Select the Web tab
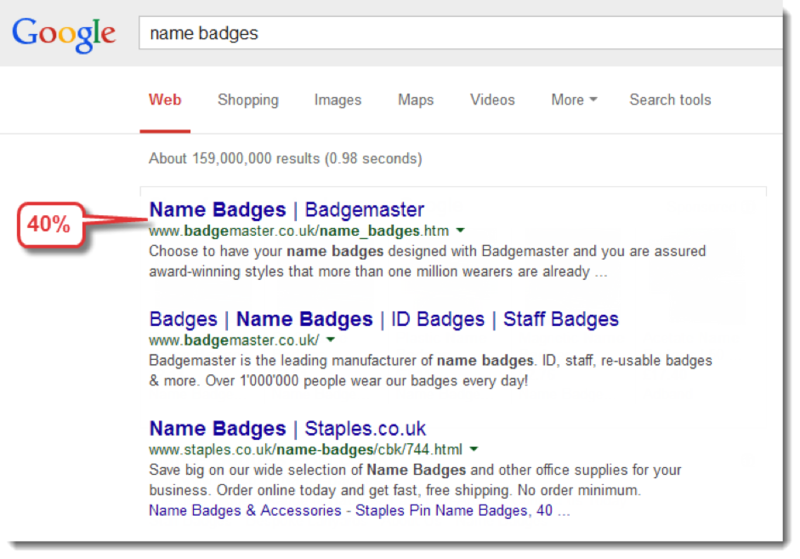 coord(165,100)
